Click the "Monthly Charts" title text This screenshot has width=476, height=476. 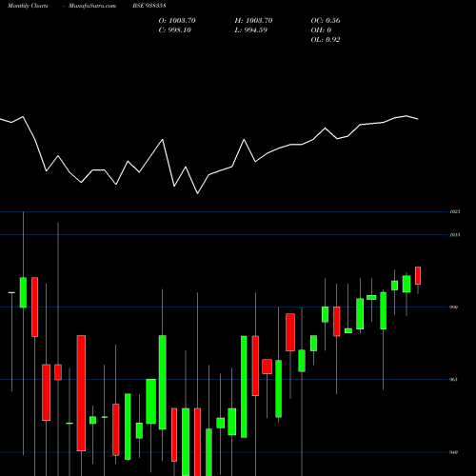click(x=28, y=6)
